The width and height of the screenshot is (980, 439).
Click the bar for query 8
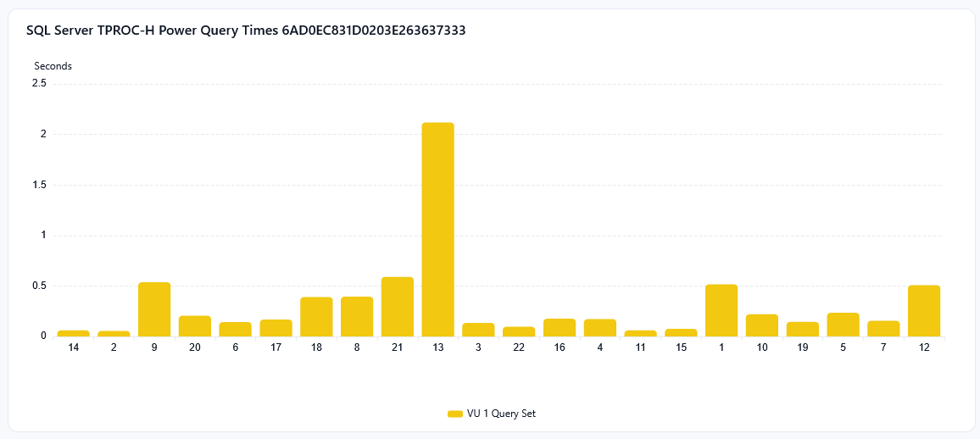coord(357,317)
